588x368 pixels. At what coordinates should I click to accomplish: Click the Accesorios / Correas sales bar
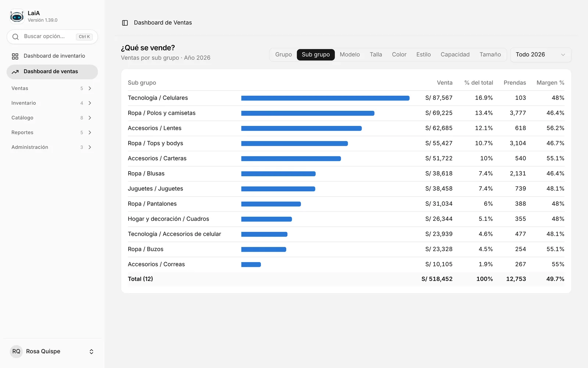[251, 265]
